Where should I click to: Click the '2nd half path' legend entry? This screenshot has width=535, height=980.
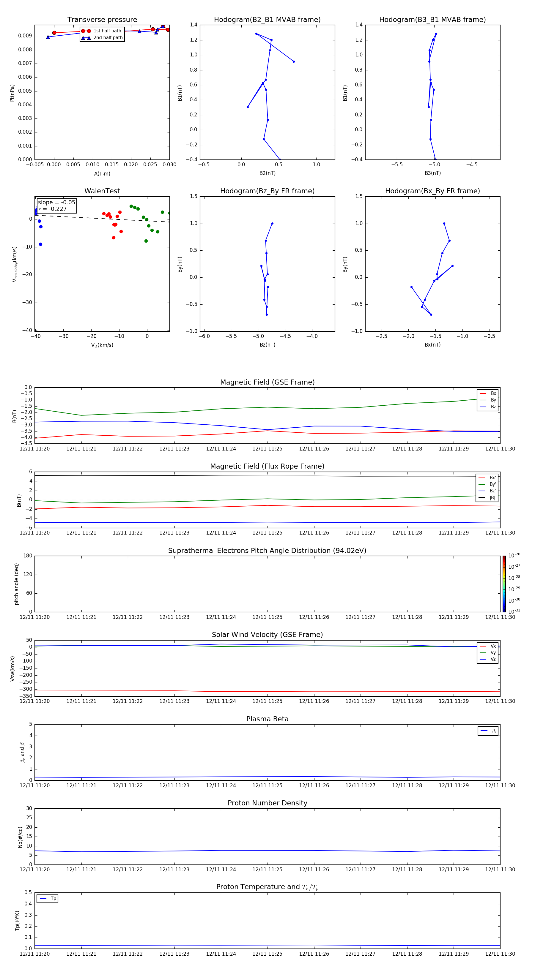pyautogui.click(x=102, y=38)
